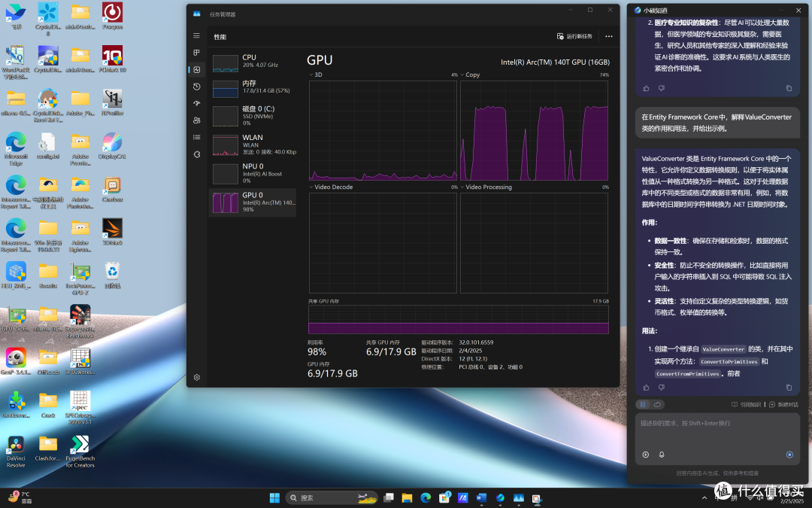Click the Copy engine usage graph
The width and height of the screenshot is (812, 508).
[x=534, y=131]
